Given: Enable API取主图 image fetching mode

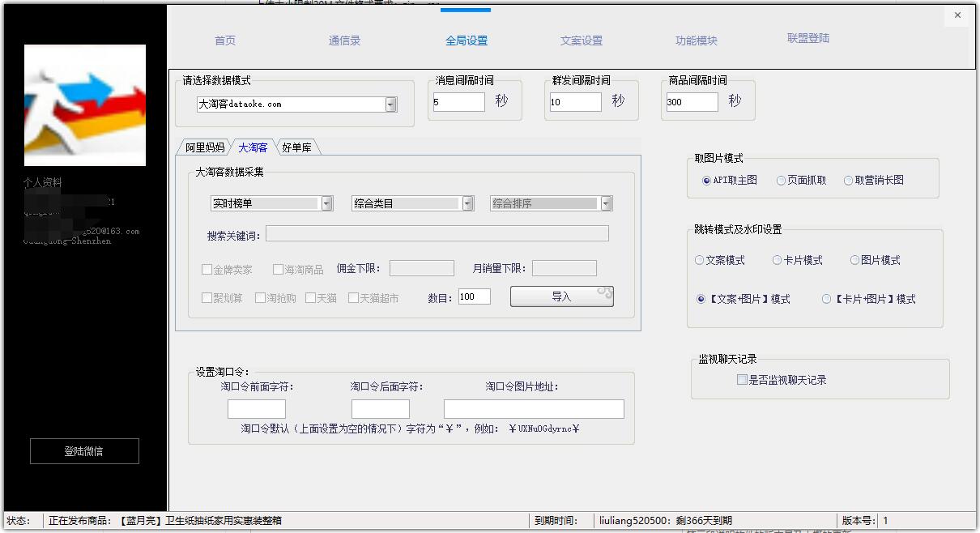Looking at the screenshot, I should [x=706, y=180].
